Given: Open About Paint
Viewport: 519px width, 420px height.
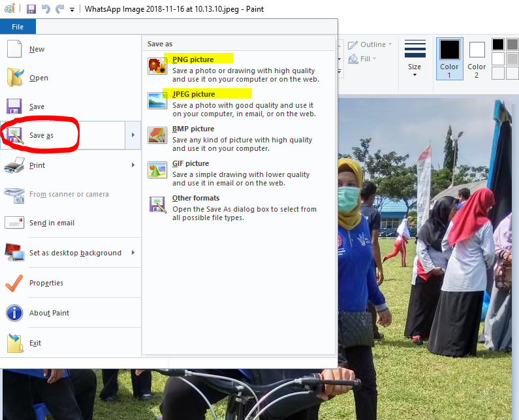Looking at the screenshot, I should pyautogui.click(x=71, y=313).
